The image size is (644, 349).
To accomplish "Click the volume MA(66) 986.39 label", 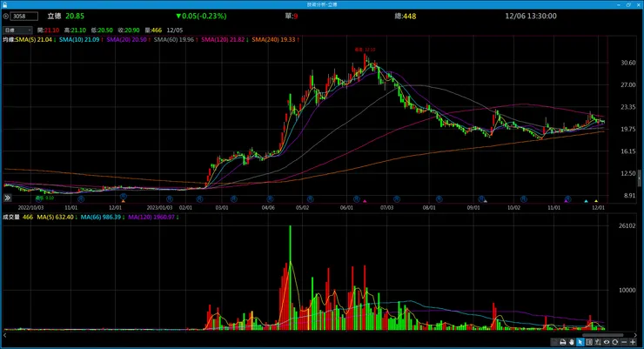I will click(x=103, y=217).
